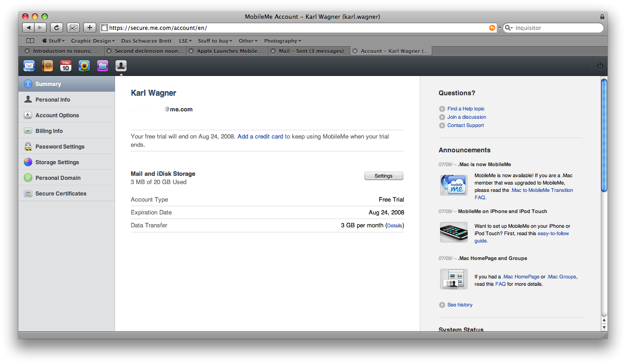Screen dimensions: 626x364
Task: Go forward with the browser forward arrow
Action: tap(41, 28)
